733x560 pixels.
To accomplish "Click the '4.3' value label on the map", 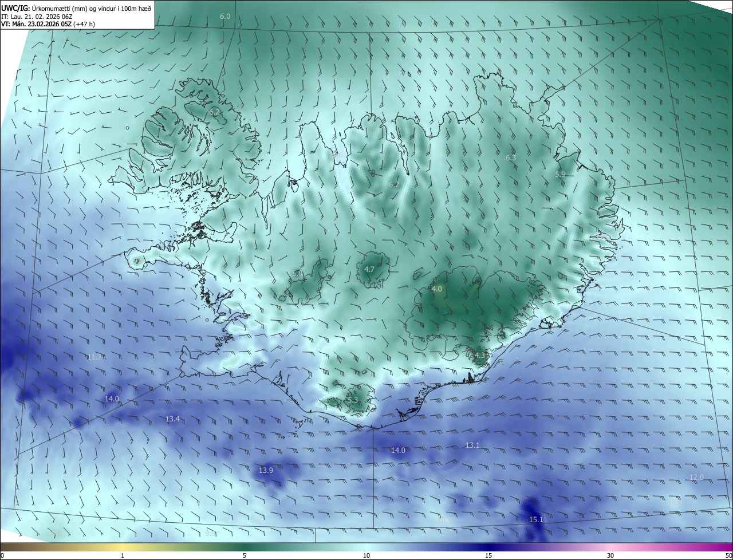I will (x=479, y=355).
